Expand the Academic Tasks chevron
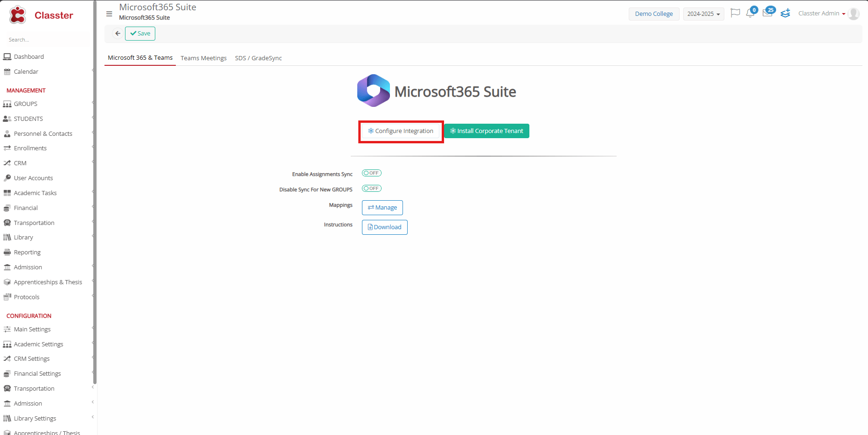This screenshot has height=435, width=868. [x=93, y=192]
